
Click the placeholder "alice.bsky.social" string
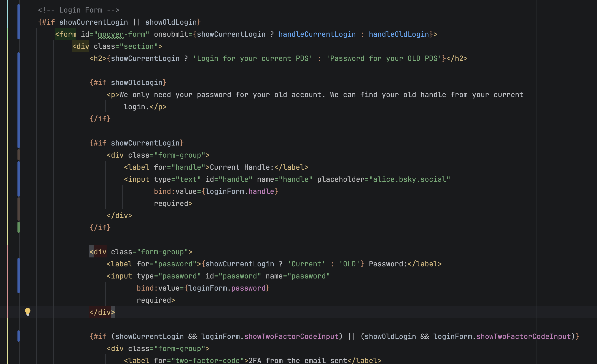[409, 179]
